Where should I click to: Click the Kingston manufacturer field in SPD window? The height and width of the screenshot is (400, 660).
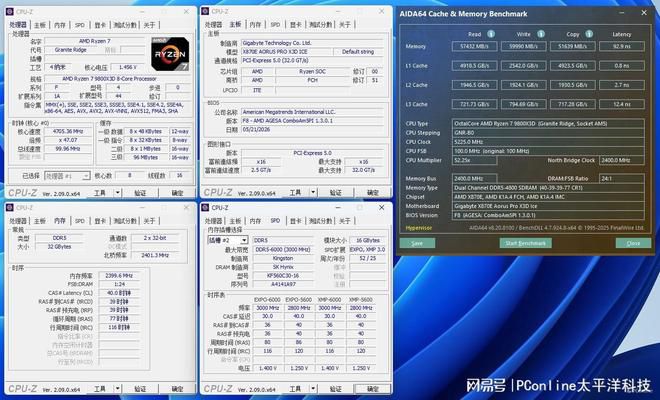pyautogui.click(x=283, y=258)
